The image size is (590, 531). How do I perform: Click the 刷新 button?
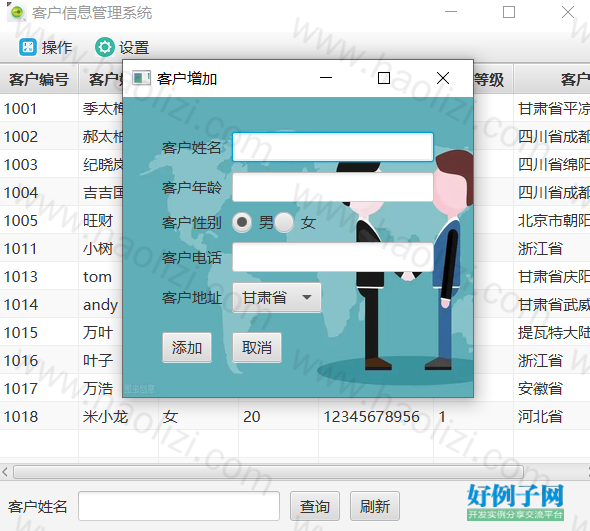point(375,506)
